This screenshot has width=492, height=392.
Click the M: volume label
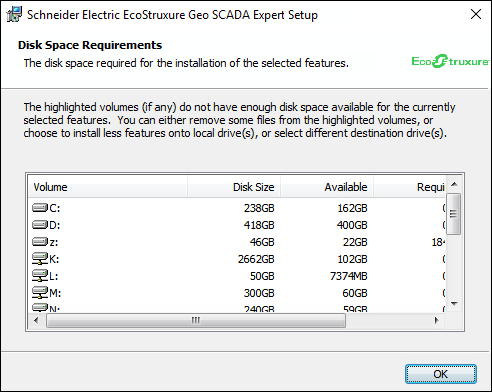click(55, 293)
